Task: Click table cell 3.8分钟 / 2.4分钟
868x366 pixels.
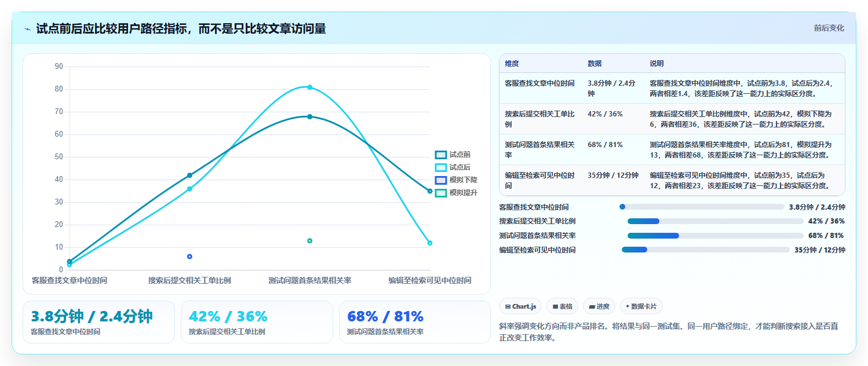Action: (613, 88)
